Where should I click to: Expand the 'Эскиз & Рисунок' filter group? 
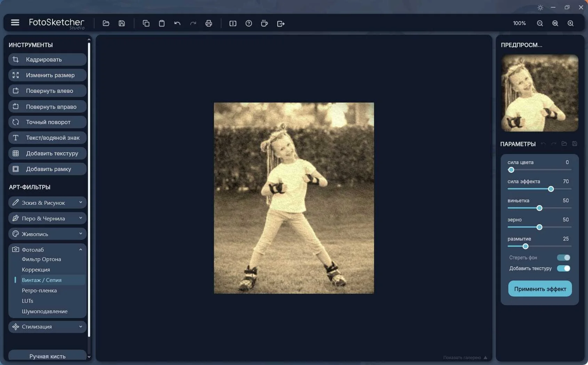(47, 203)
